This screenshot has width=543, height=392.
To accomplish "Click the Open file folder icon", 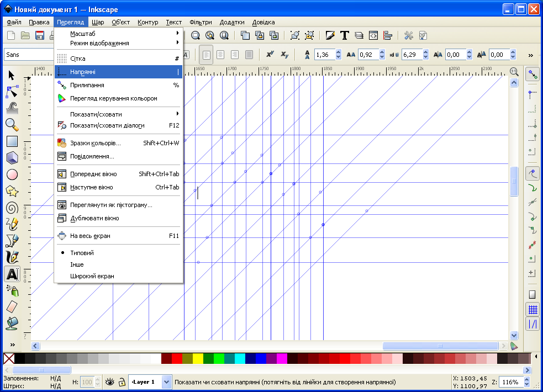I will [x=25, y=35].
